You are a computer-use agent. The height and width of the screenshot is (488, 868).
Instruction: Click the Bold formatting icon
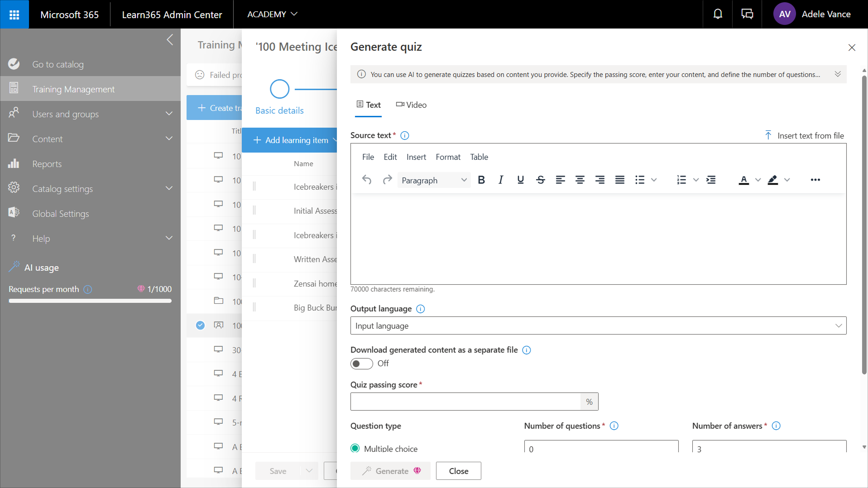[481, 180]
